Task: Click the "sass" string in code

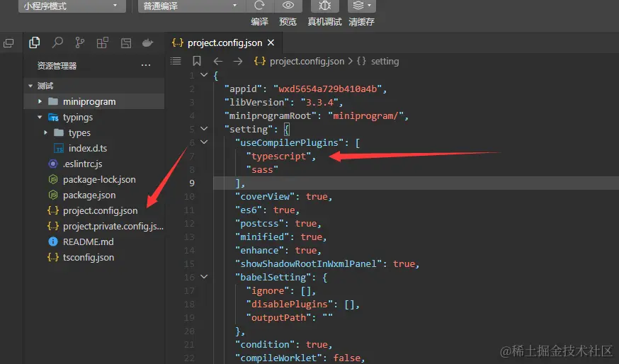Action: click(x=262, y=170)
